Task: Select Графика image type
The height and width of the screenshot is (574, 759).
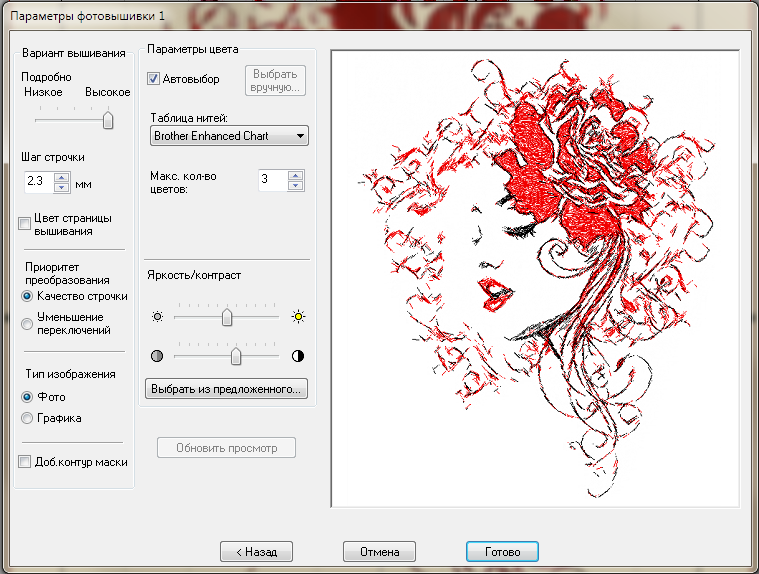Action: 27,418
